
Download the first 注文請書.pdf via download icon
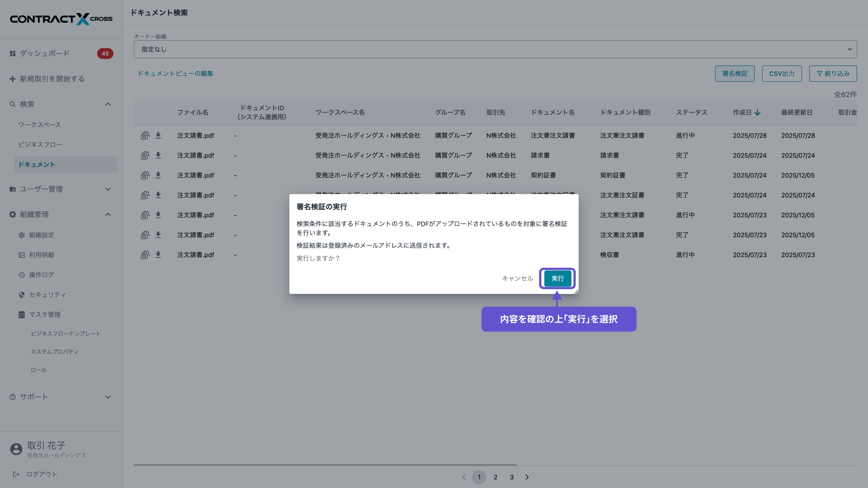tap(158, 135)
